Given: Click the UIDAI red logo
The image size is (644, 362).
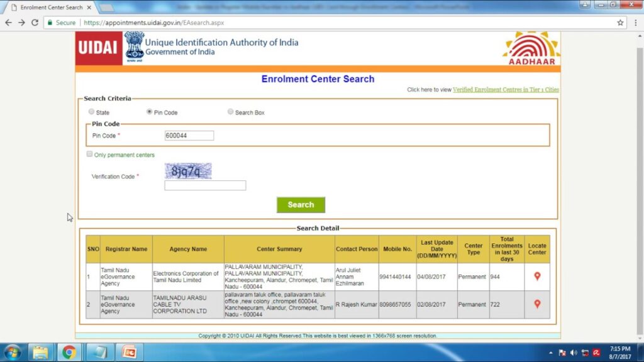Looking at the screenshot, I should (x=99, y=48).
